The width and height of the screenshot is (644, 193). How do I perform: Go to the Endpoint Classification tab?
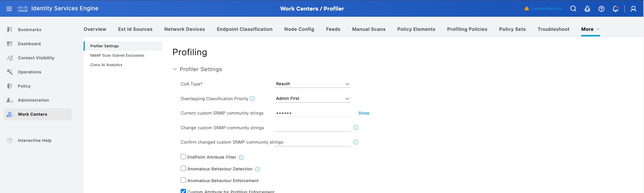244,29
